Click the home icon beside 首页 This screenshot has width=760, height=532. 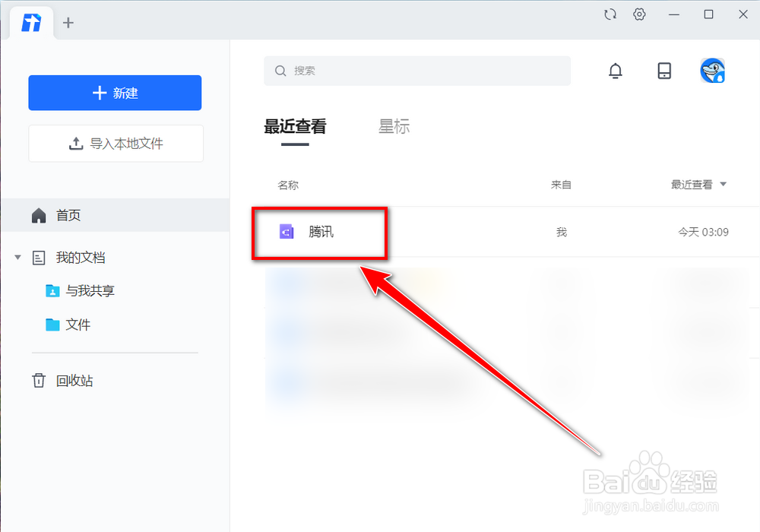[x=38, y=215]
